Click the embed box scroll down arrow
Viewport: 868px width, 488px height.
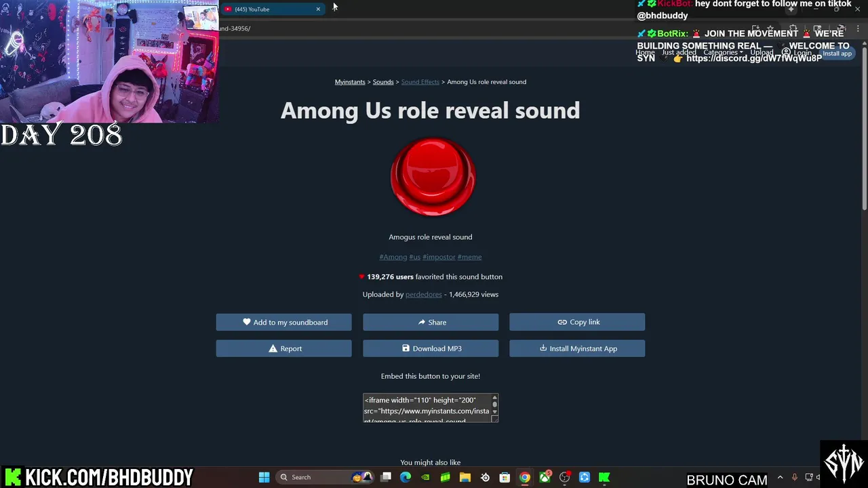[494, 411]
